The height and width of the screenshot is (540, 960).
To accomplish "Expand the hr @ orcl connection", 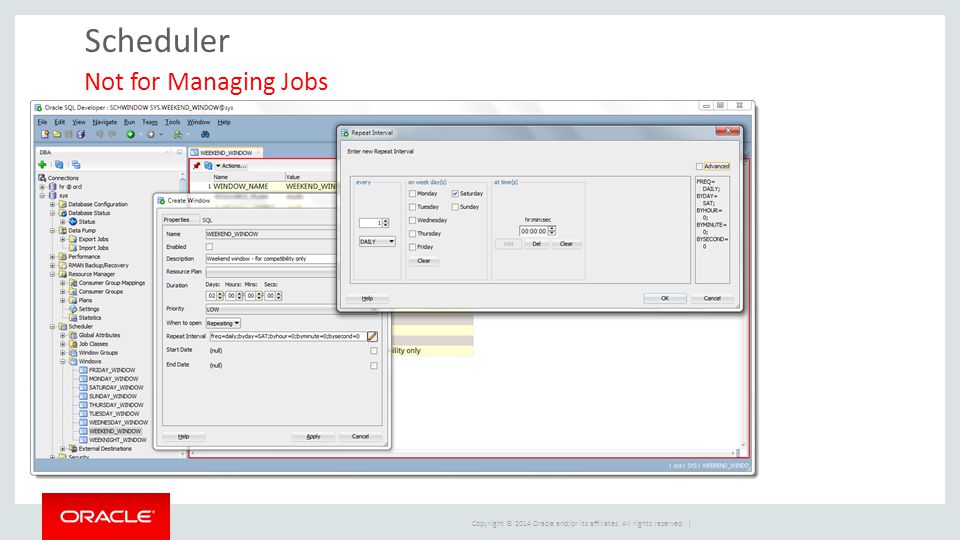I will [42, 187].
